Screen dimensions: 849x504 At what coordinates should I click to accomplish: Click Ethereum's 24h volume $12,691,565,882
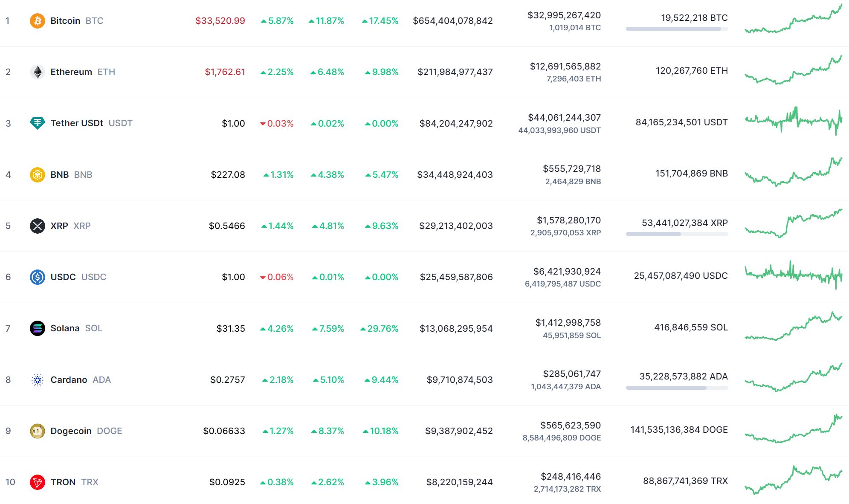pos(565,66)
